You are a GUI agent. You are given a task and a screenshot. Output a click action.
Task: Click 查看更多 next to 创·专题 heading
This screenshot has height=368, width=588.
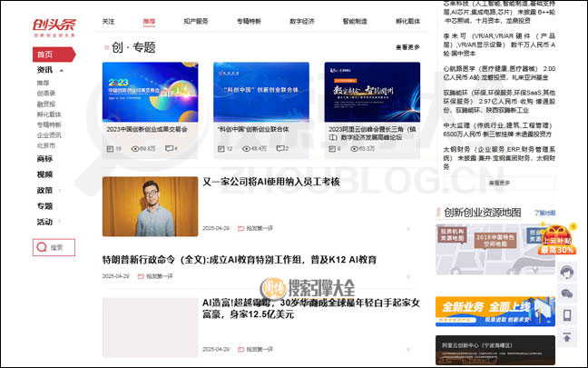tap(407, 47)
